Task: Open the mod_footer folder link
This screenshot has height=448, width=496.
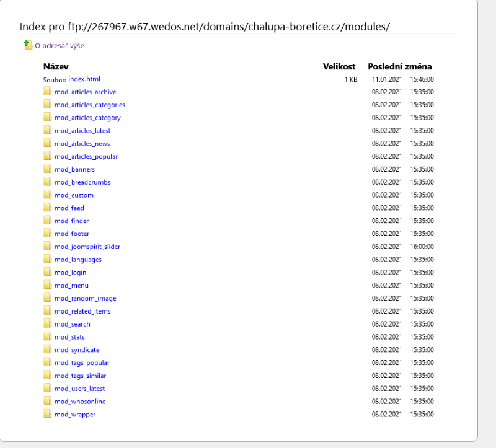Action: click(72, 234)
